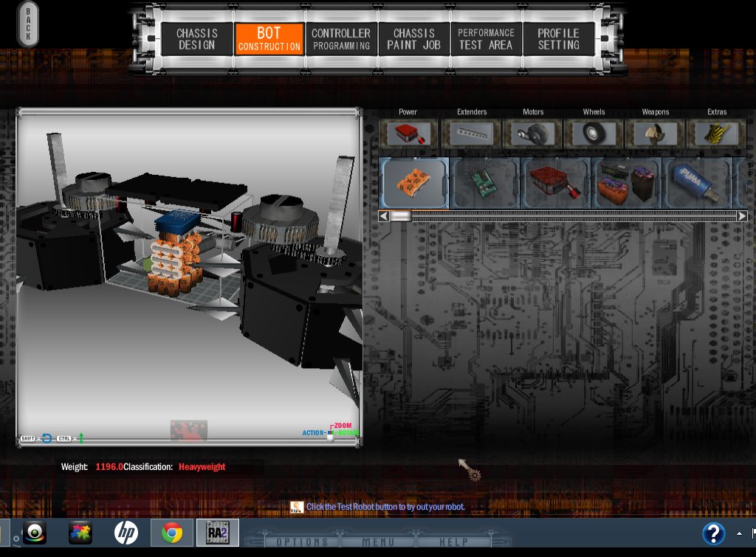
Task: Open the Power components category
Action: coord(408,134)
